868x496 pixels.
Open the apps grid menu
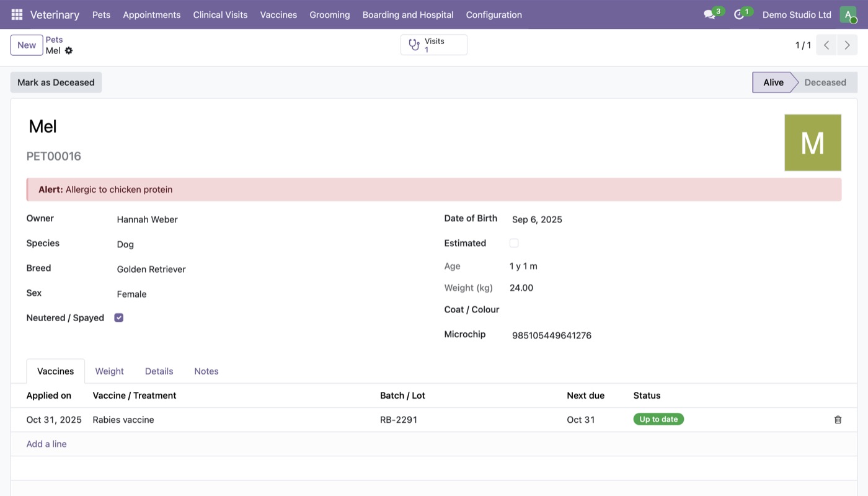[x=17, y=14]
